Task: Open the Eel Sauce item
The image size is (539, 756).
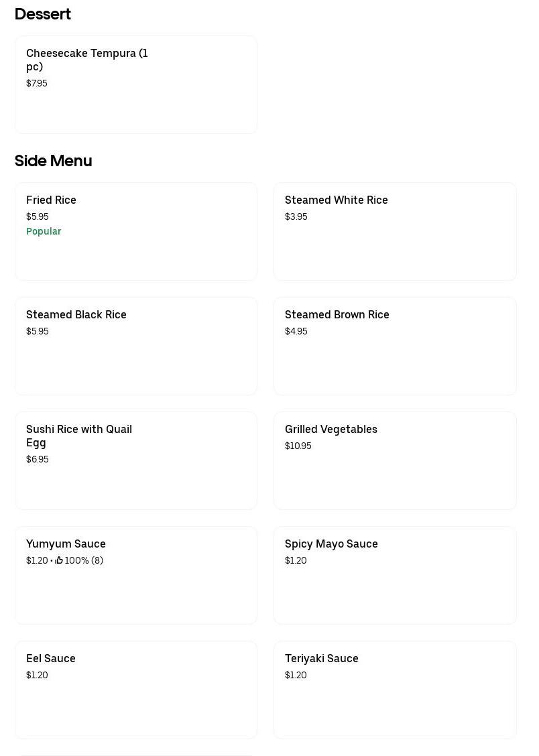Action: tap(135, 690)
